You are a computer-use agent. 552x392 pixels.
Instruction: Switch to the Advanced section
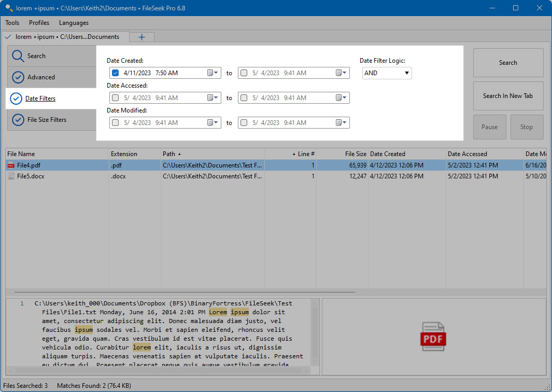click(51, 77)
